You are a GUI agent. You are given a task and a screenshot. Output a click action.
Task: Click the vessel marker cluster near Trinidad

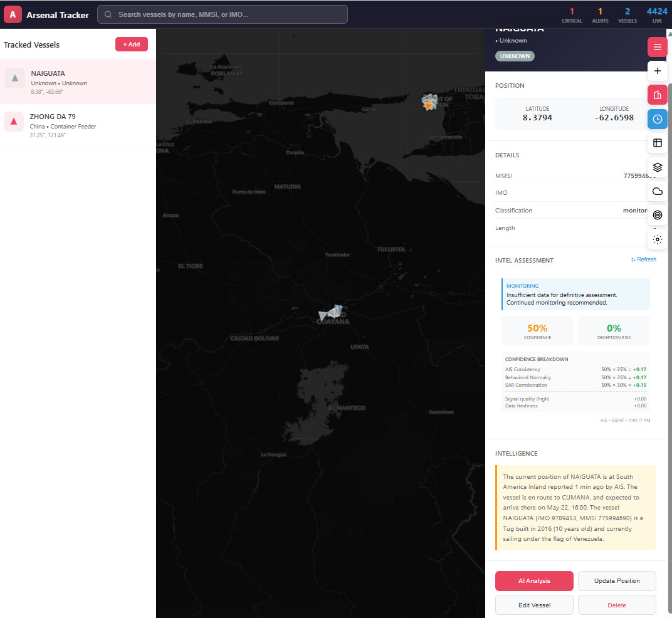point(429,102)
